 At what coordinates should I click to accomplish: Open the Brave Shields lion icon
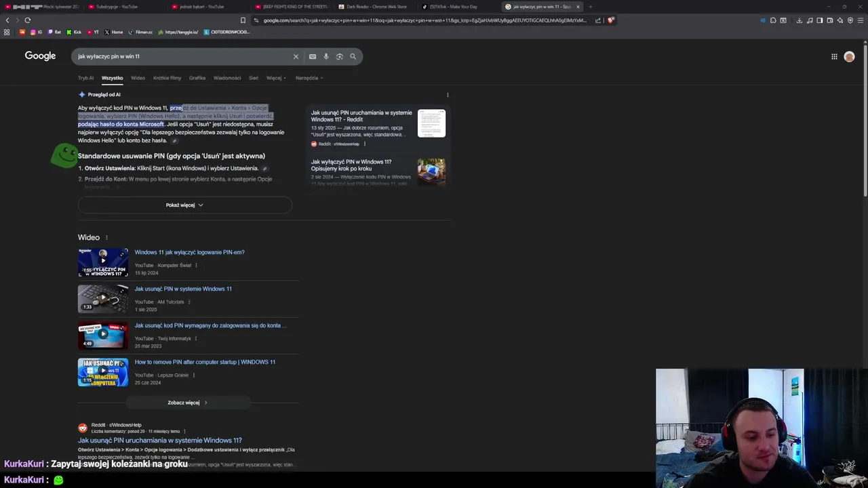click(610, 20)
